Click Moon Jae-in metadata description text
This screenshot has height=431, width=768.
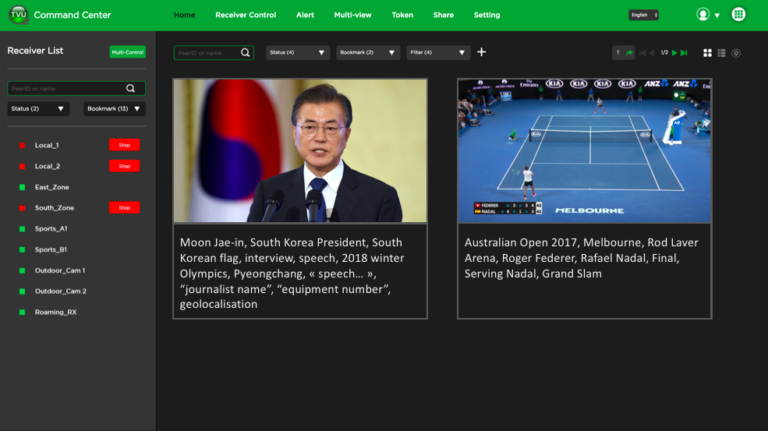click(292, 273)
